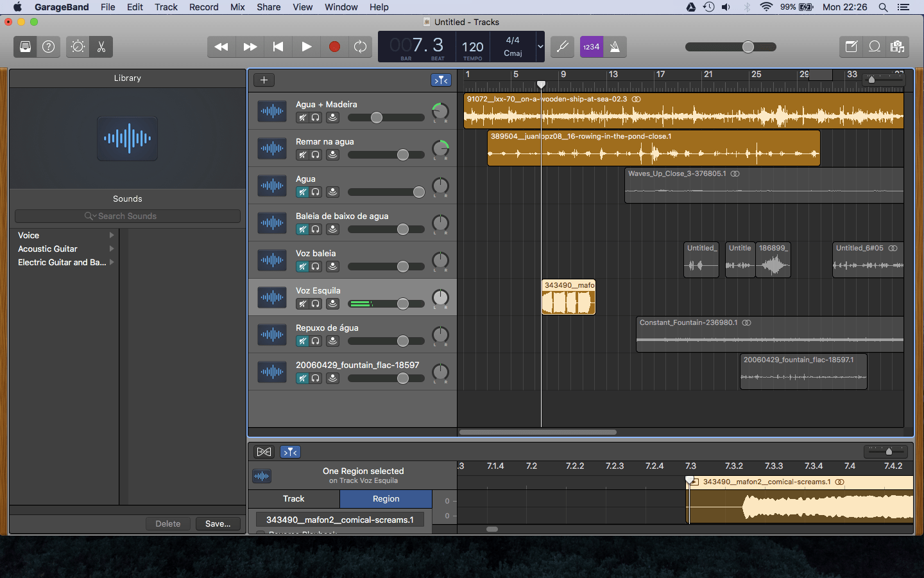Mute the Agua + Madeira track
This screenshot has height=578, width=924.
coord(302,118)
